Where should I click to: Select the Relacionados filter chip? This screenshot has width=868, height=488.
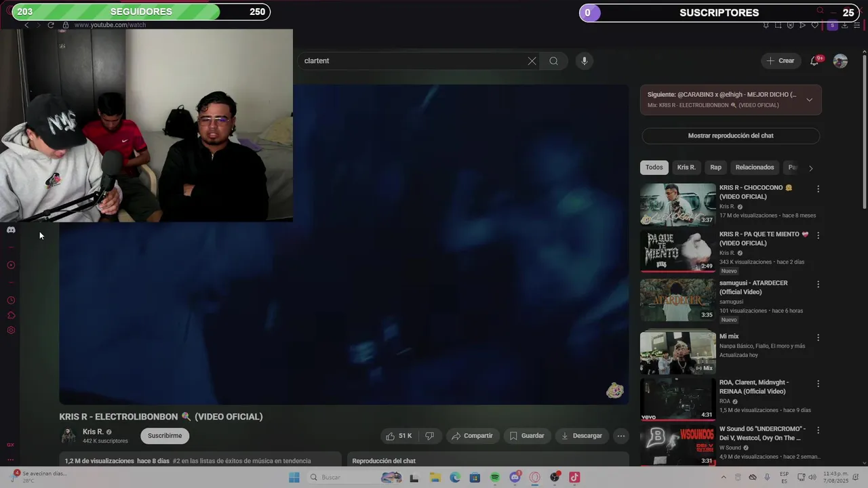point(755,167)
